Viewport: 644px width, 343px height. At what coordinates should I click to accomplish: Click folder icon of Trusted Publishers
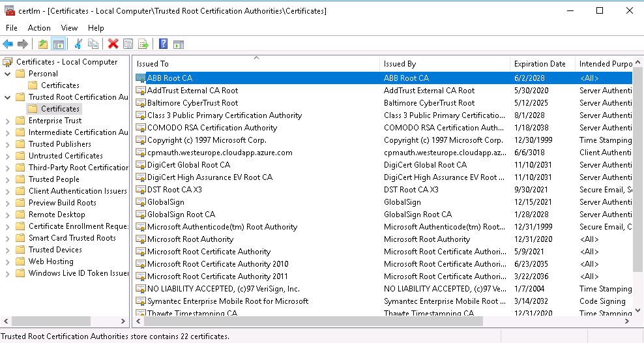pyautogui.click(x=20, y=143)
